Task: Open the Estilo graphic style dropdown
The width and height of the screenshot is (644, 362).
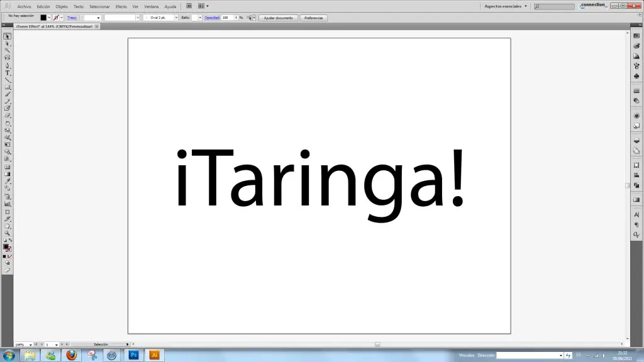Action: pyautogui.click(x=200, y=18)
